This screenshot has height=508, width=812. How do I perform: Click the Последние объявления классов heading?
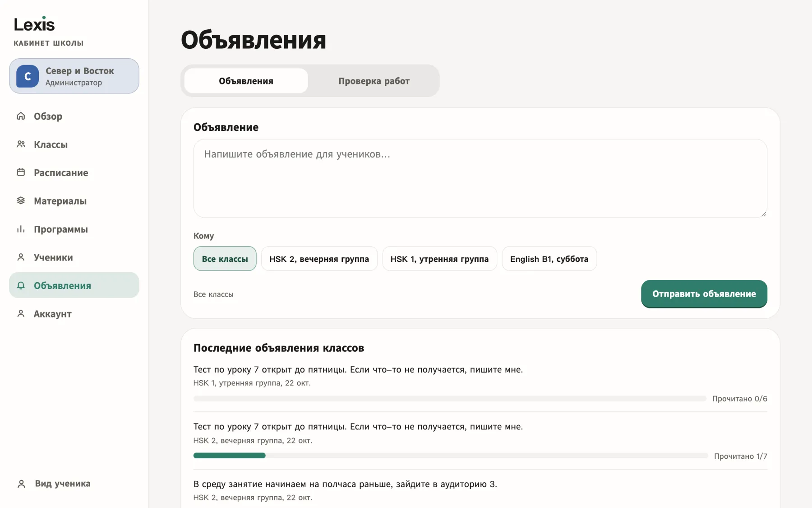pyautogui.click(x=279, y=348)
